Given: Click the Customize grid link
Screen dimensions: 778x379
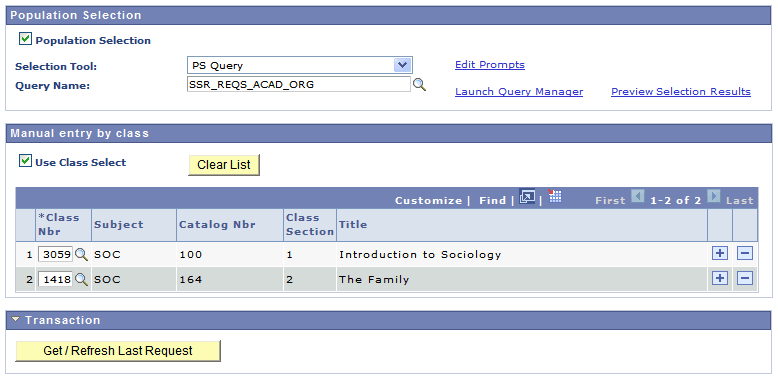Looking at the screenshot, I should [428, 200].
